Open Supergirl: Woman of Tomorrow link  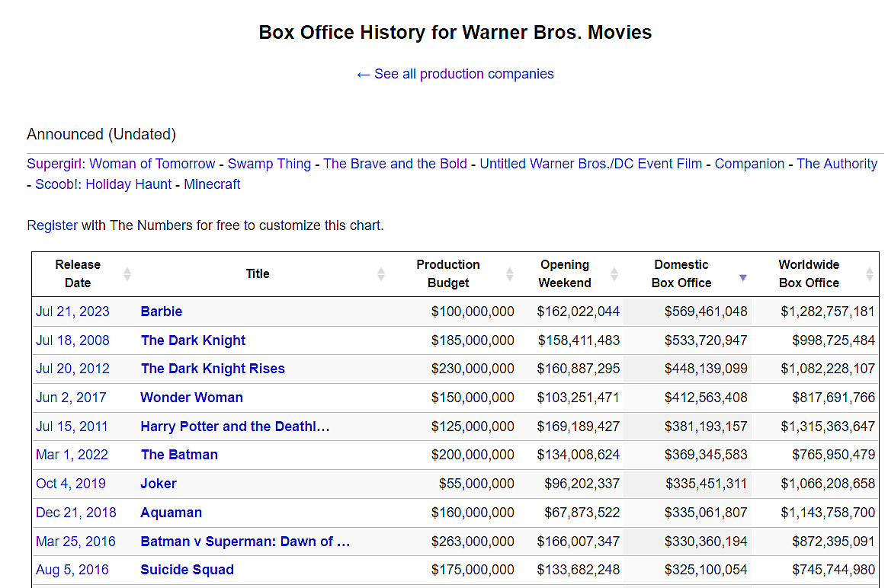tap(121, 164)
